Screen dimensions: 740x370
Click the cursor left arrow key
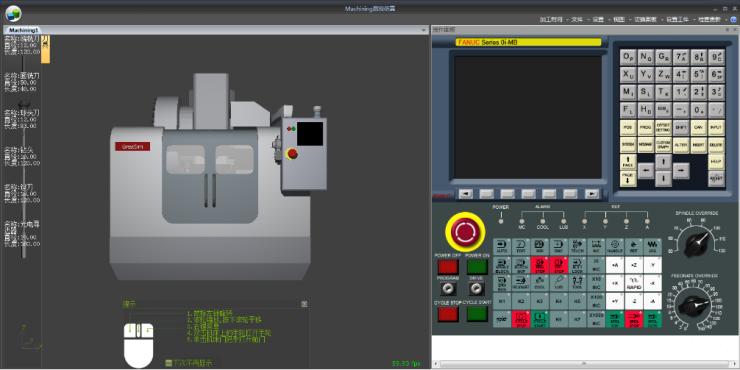(x=646, y=170)
